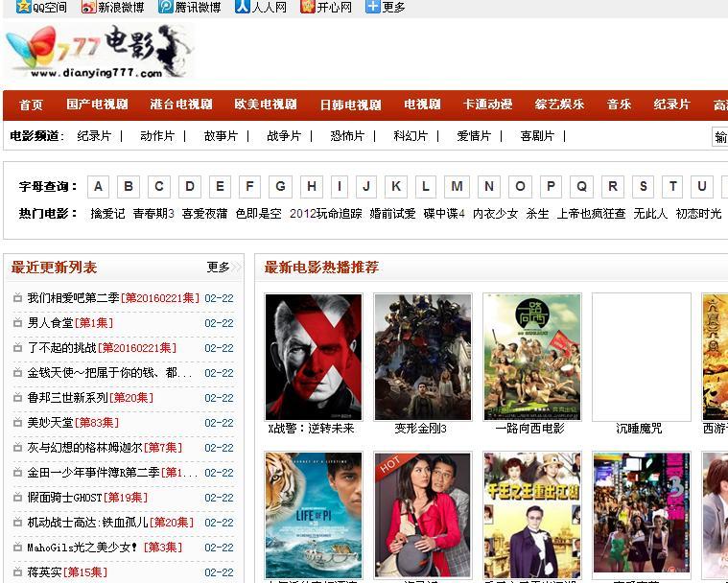Viewport: 728px width, 583px height.
Task: Click the 变形金刚3 poster thumbnail
Action: click(422, 357)
